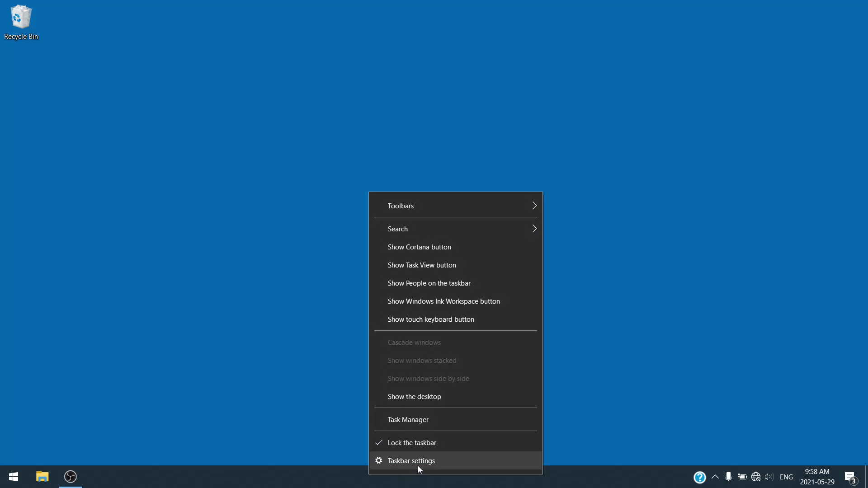This screenshot has height=488, width=868.
Task: Toggle Lock the taskbar option
Action: 412,443
